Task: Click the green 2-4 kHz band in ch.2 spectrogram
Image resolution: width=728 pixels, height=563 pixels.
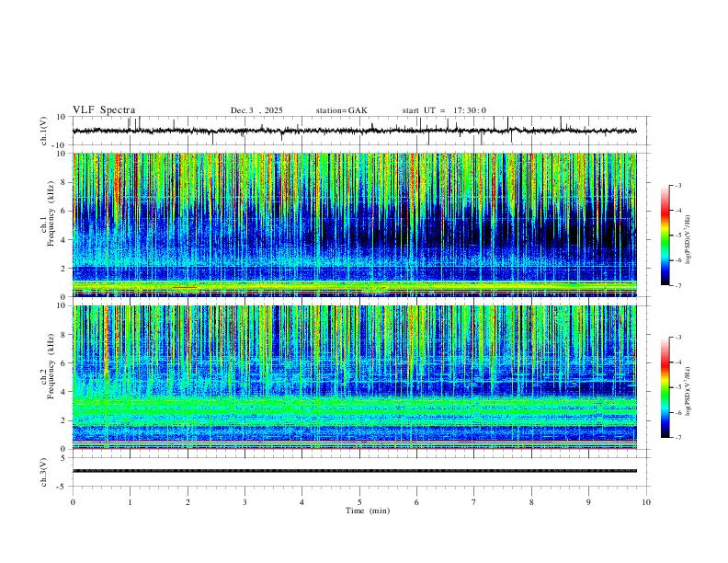Action: [354, 409]
